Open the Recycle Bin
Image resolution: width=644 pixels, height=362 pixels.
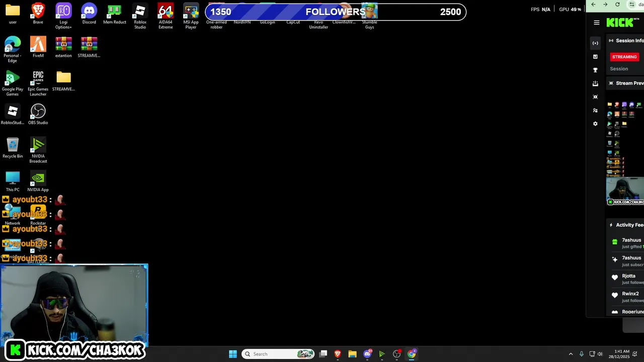click(x=13, y=148)
